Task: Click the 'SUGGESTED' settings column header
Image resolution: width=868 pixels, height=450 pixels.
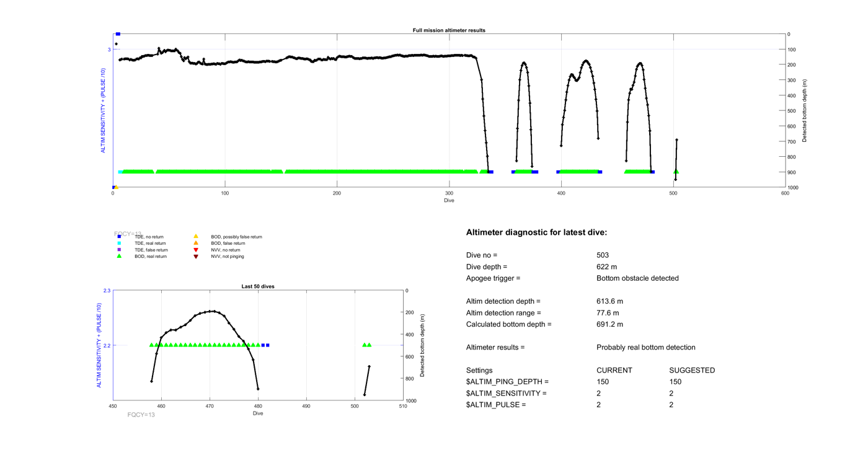Action: [692, 371]
